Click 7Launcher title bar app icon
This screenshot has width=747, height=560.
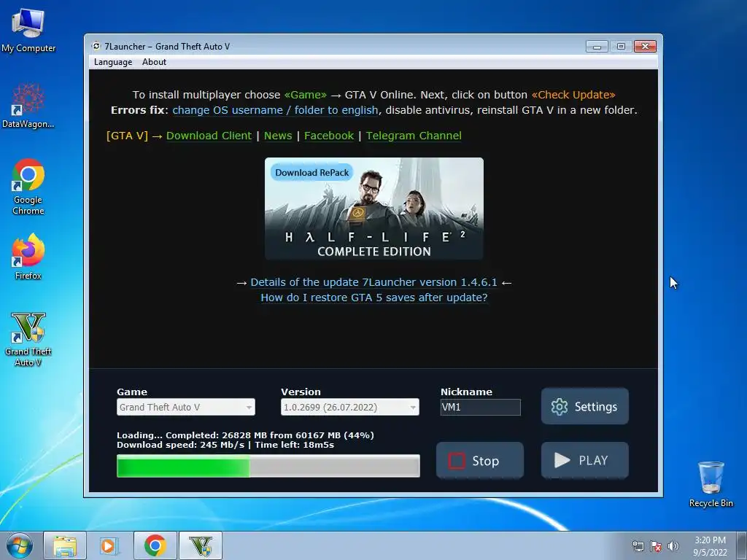(x=96, y=46)
